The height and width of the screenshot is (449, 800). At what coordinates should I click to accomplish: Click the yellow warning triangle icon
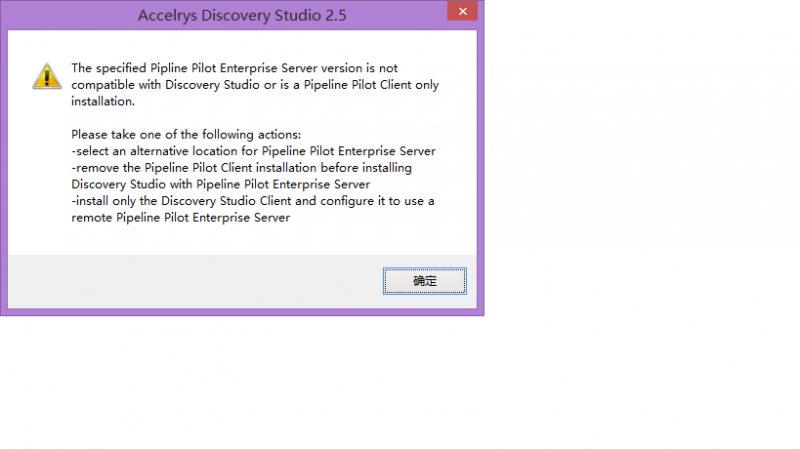pos(46,76)
